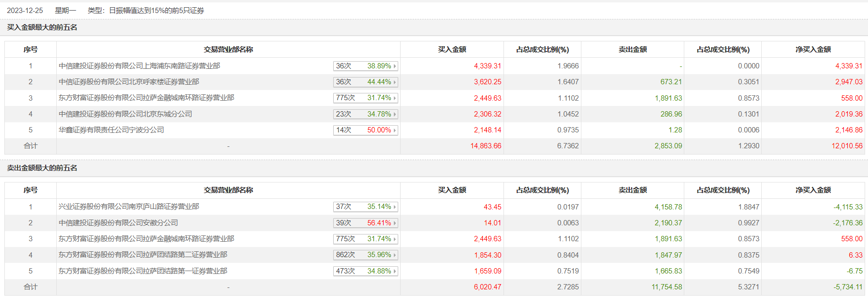Open 中信建投证券上海浦东南路证券营业部 link
868x299 pixels.
click(139, 66)
